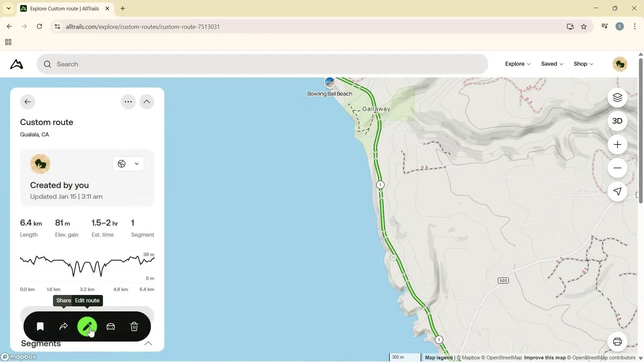The height and width of the screenshot is (362, 644).
Task: Print the current map
Action: tap(618, 342)
